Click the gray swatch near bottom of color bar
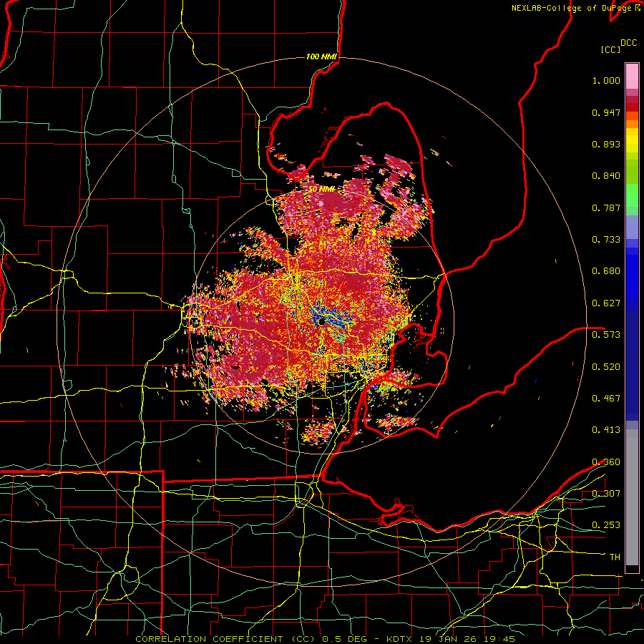This screenshot has height=644, width=644. point(632,497)
